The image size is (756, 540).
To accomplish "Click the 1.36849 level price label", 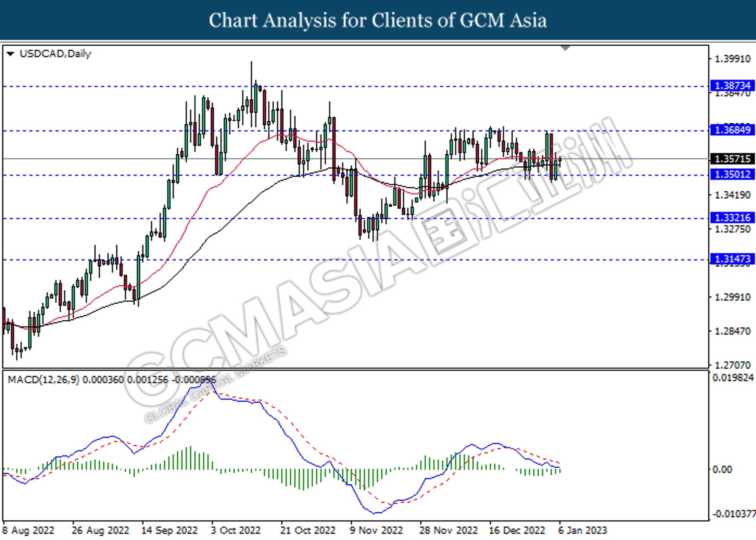I will pyautogui.click(x=732, y=130).
